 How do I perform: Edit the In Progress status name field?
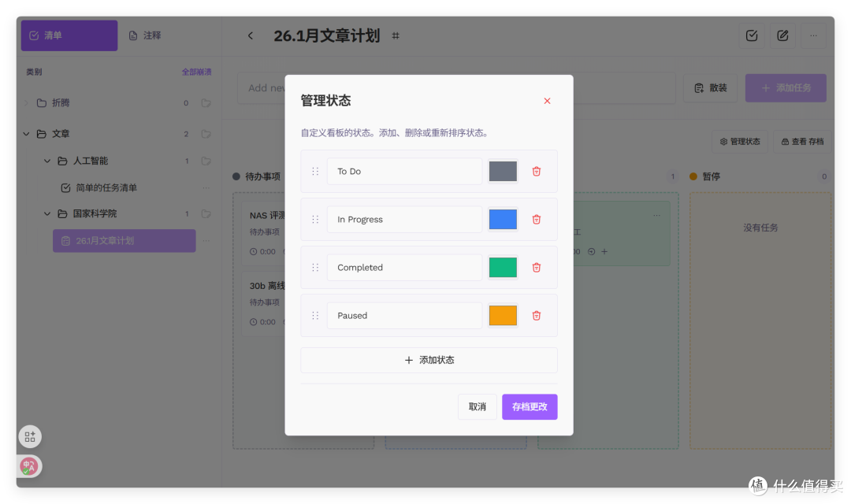404,219
